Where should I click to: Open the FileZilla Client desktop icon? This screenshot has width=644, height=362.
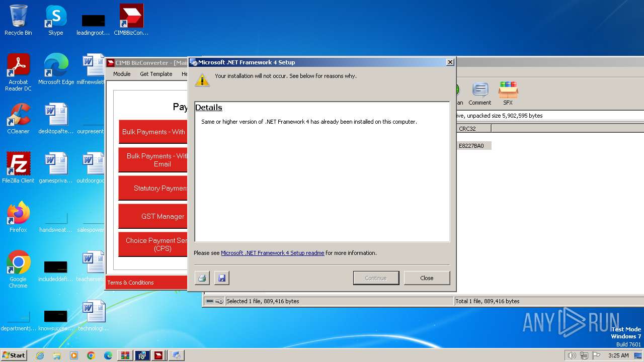pos(18,168)
